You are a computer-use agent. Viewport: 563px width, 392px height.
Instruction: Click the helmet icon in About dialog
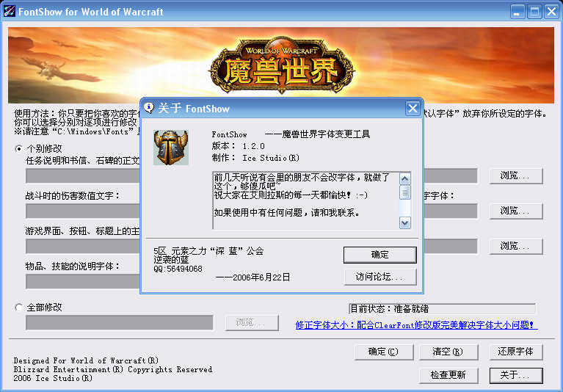pos(171,148)
